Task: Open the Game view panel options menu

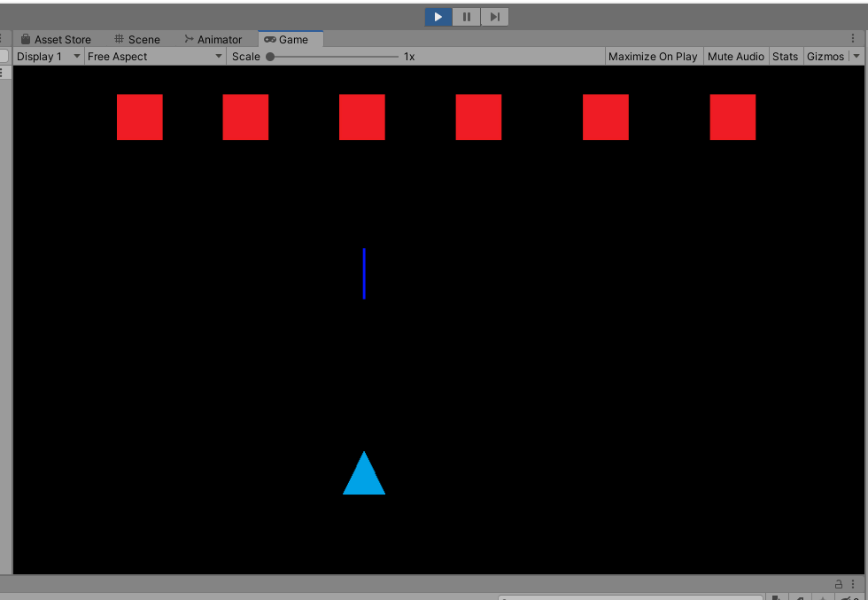Action: (853, 39)
